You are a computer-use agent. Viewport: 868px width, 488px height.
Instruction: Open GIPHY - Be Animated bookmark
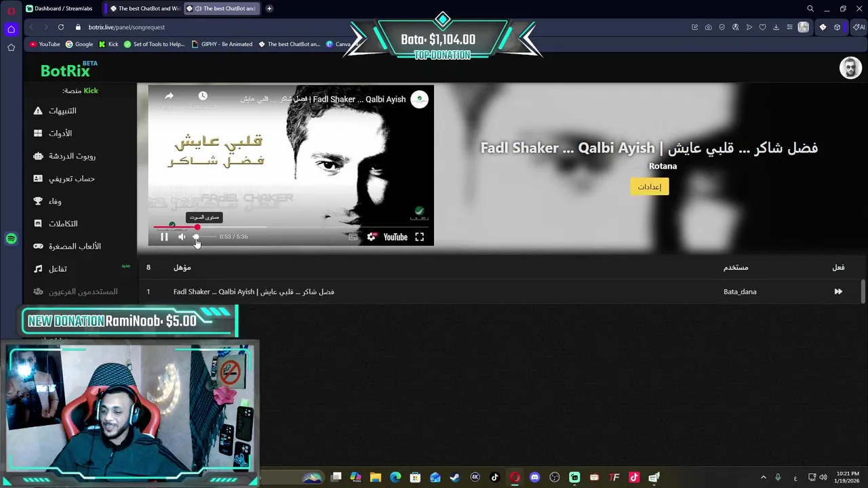click(x=222, y=44)
